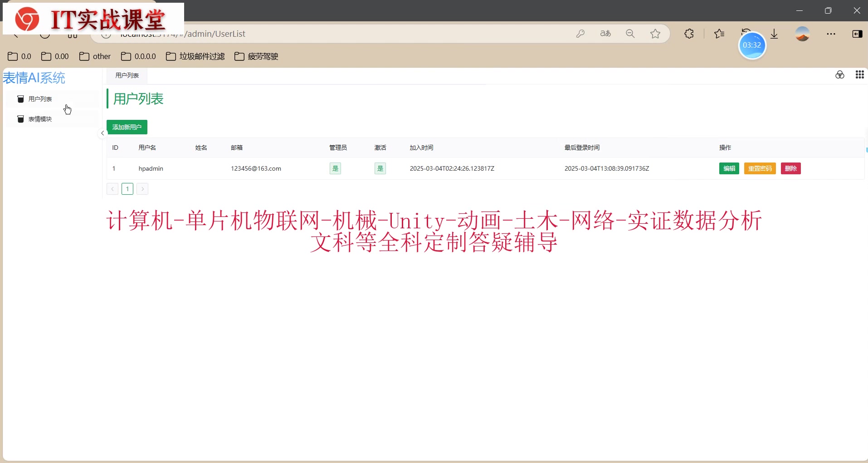Open the favorites list icon
The width and height of the screenshot is (868, 463).
[719, 34]
